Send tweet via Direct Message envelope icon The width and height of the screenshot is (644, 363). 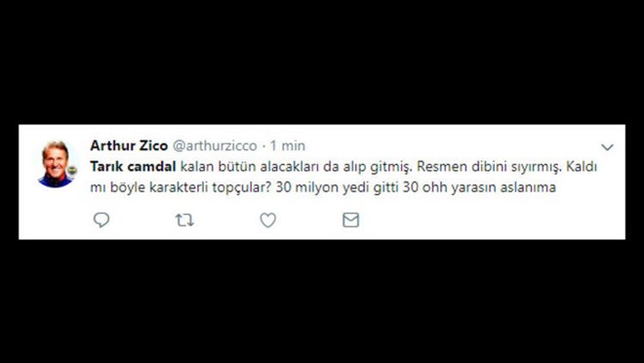[x=350, y=221]
